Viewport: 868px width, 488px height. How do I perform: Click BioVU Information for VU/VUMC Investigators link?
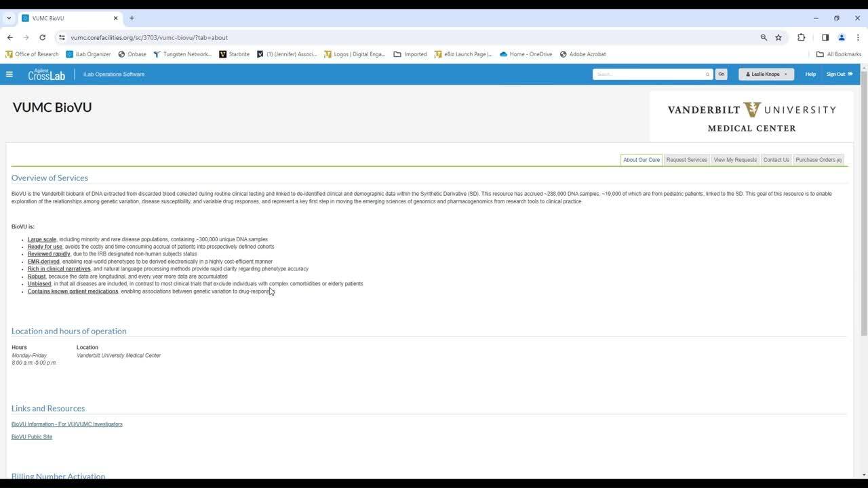[x=67, y=424]
